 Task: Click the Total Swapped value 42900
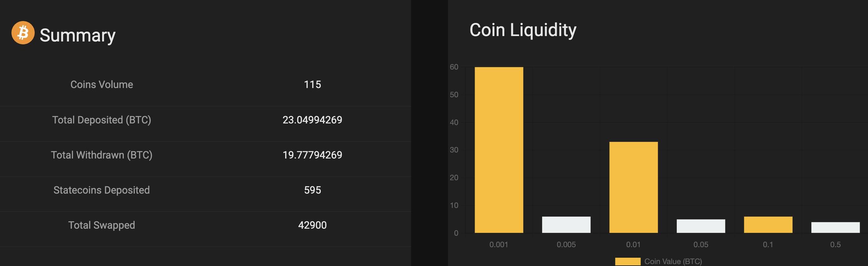[312, 225]
